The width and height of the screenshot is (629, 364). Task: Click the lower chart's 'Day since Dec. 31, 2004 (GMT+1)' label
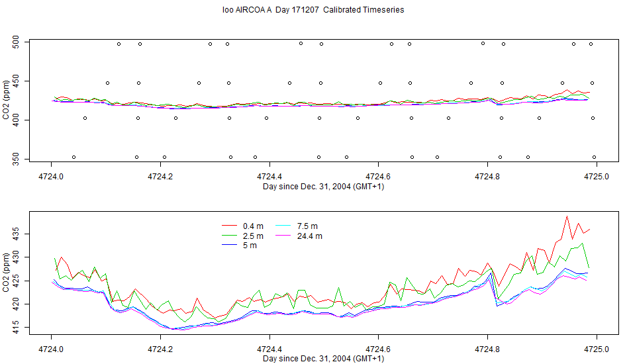coord(323,359)
